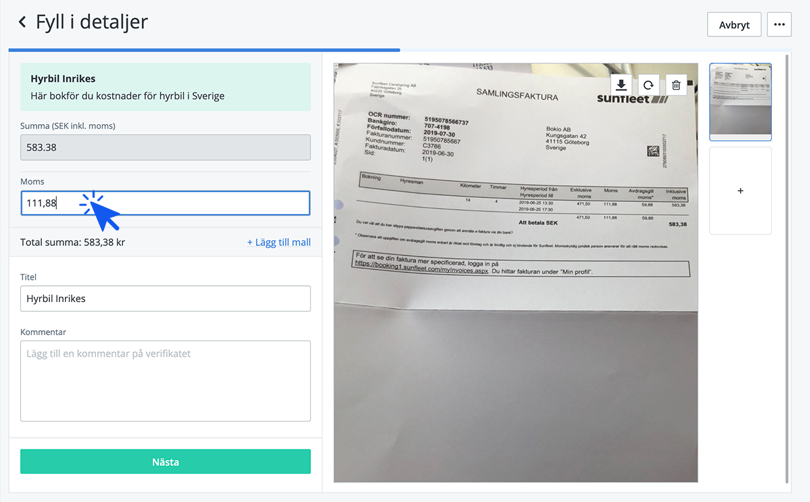Edit the Titel field Hyrbil Inrikes
The height and width of the screenshot is (502, 810).
point(165,299)
